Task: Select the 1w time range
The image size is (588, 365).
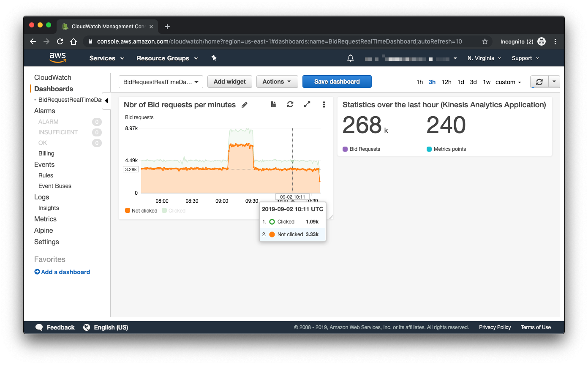Action: tap(487, 82)
